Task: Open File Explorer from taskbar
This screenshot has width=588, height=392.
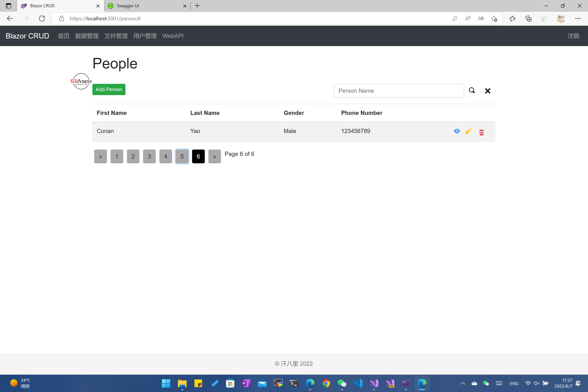Action: tap(182, 383)
